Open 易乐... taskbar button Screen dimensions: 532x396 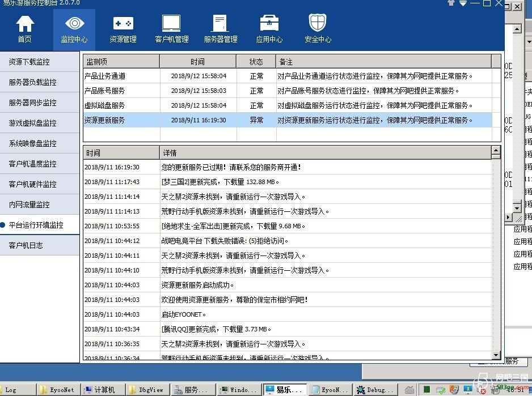click(x=285, y=390)
